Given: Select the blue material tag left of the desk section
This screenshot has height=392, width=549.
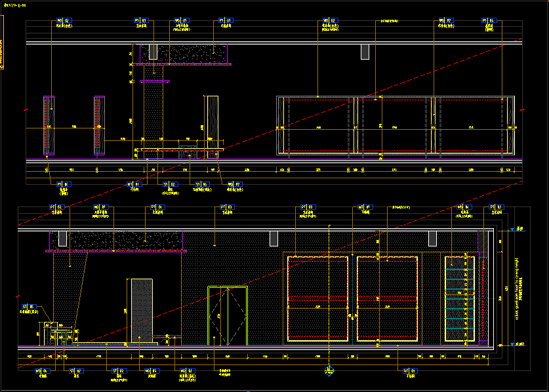Looking at the screenshot, I should coord(29,307).
